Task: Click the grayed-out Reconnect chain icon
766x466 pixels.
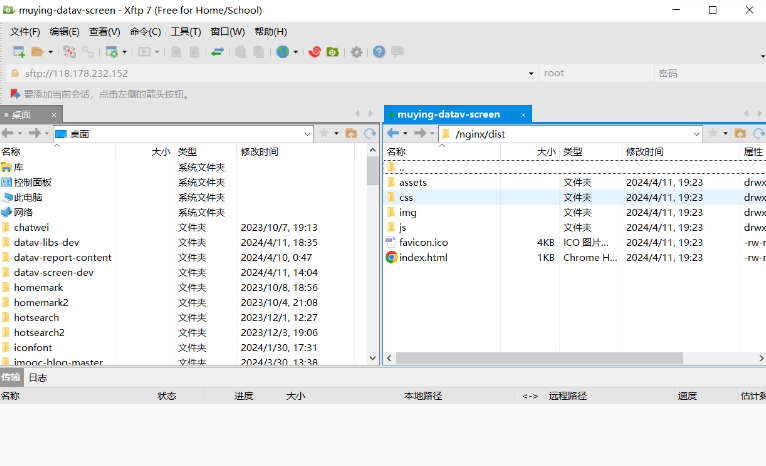Action: [x=88, y=51]
